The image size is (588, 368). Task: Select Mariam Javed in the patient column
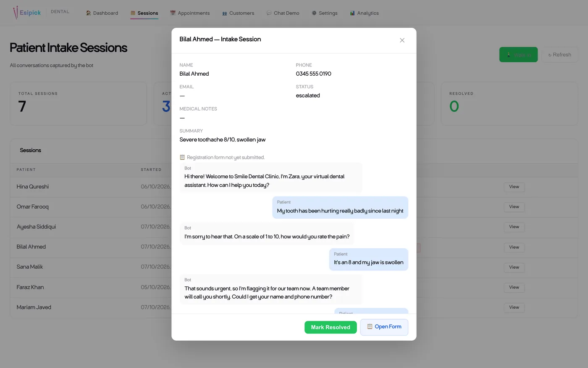[x=34, y=307]
